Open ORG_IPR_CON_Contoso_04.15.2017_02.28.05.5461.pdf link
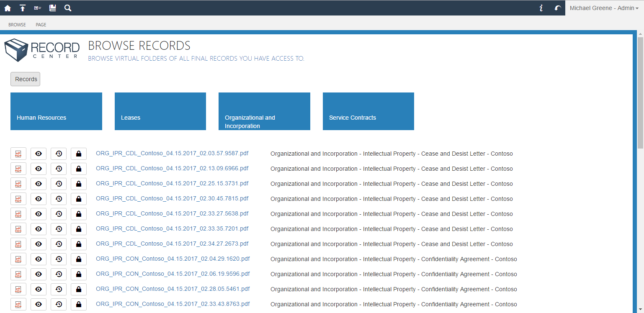 (173, 289)
